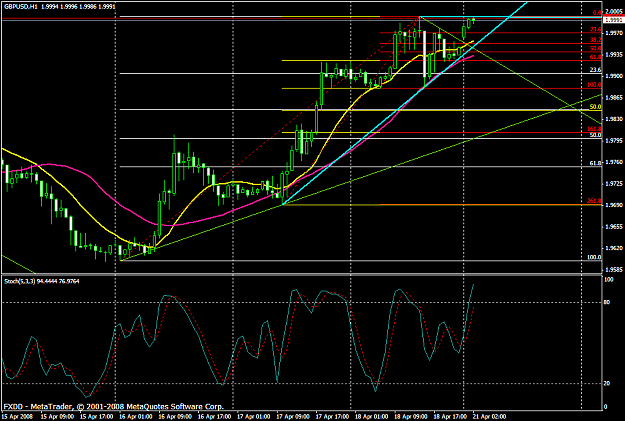Click the 1.9585 price axis value
The height and width of the screenshot is (421, 625).
click(x=614, y=270)
